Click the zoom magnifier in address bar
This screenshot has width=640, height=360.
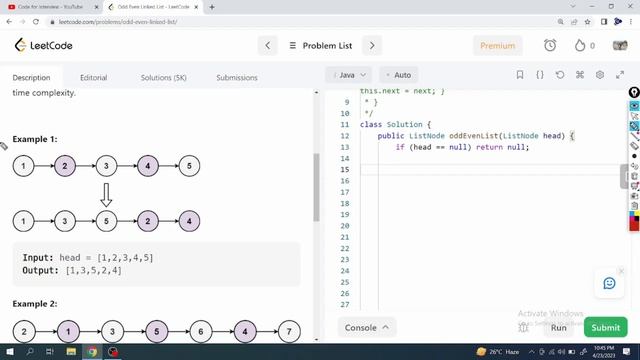tap(560, 22)
